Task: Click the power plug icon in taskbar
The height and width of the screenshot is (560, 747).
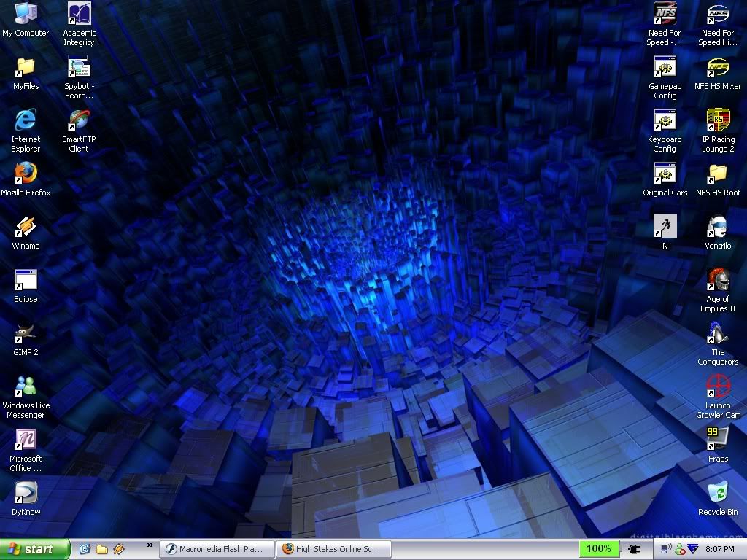Action: pos(634,549)
